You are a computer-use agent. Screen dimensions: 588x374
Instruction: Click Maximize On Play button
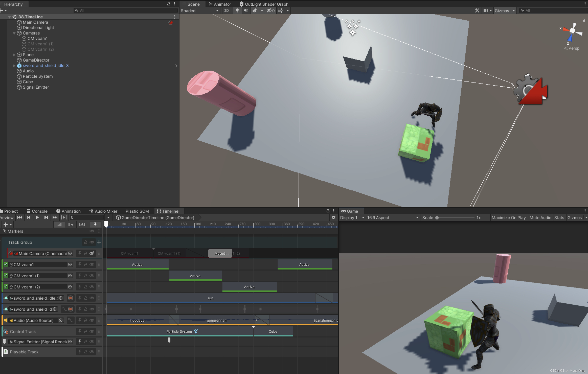point(508,217)
